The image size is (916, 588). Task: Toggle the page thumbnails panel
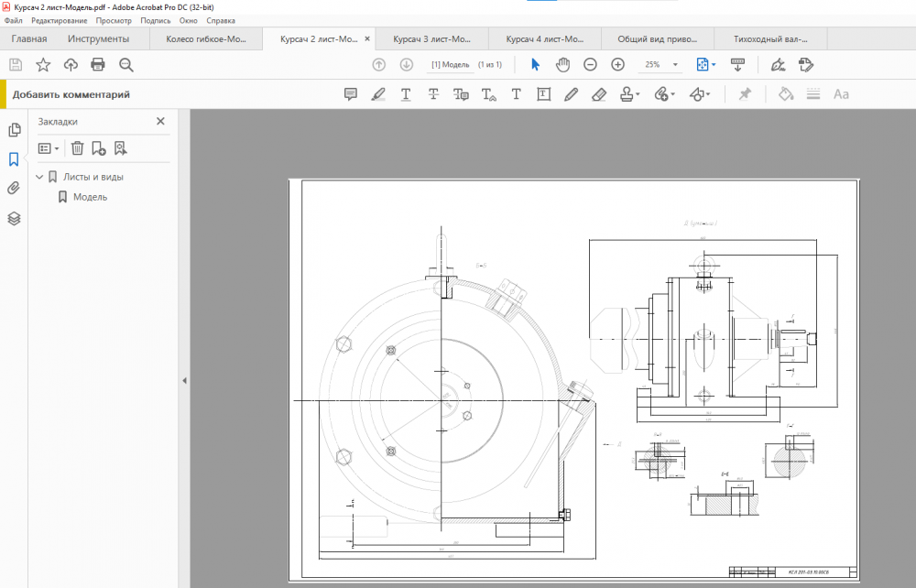(x=14, y=130)
